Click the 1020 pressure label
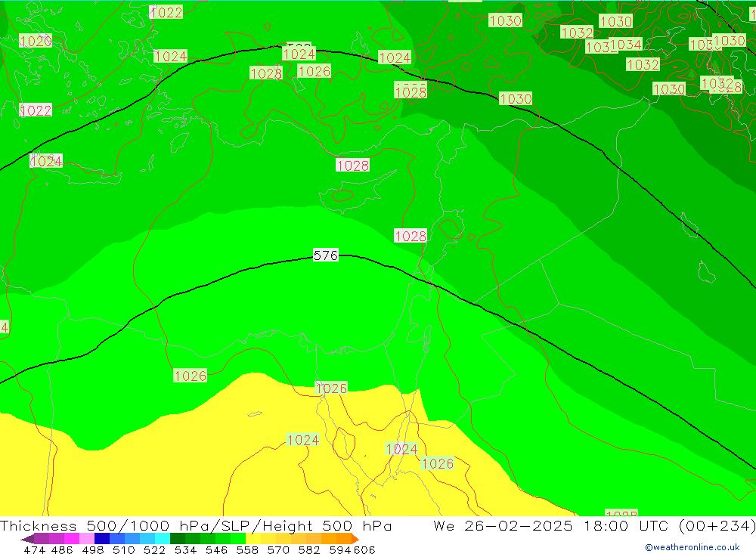The image size is (756, 554). 36,41
